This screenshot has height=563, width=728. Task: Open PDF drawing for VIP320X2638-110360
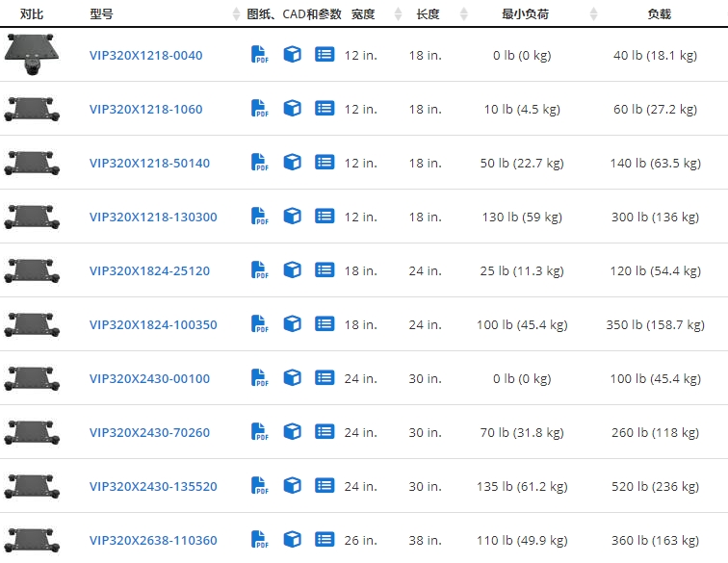click(260, 539)
